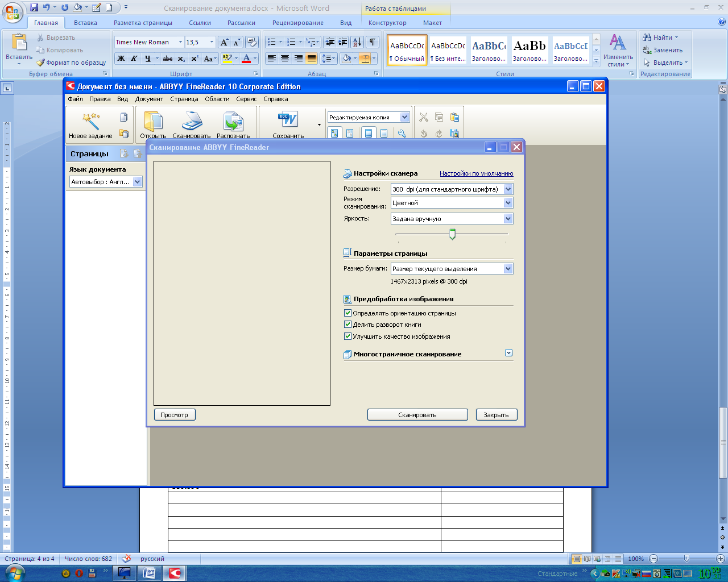The width and height of the screenshot is (728, 582).
Task: Click the Закрыть button in scan dialog
Action: tap(496, 415)
